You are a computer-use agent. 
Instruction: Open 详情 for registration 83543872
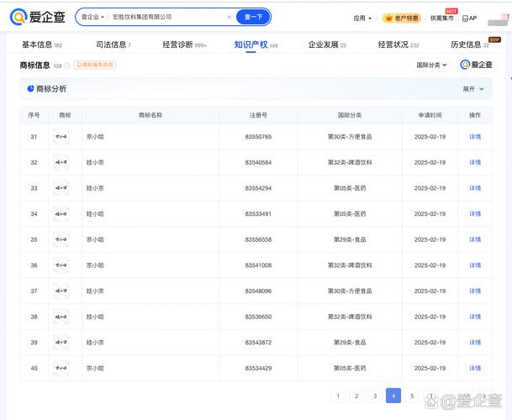tap(475, 343)
